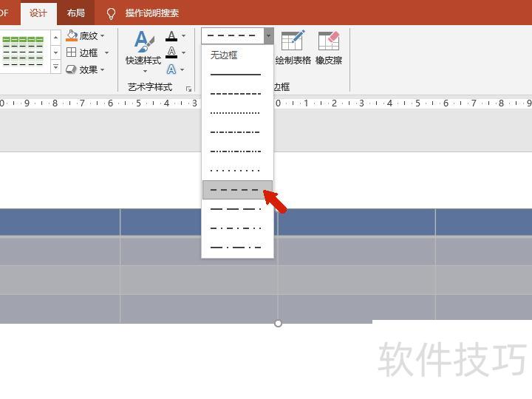Click the text effects glowing A icon
Screen dimensions: 532x399
tap(171, 69)
